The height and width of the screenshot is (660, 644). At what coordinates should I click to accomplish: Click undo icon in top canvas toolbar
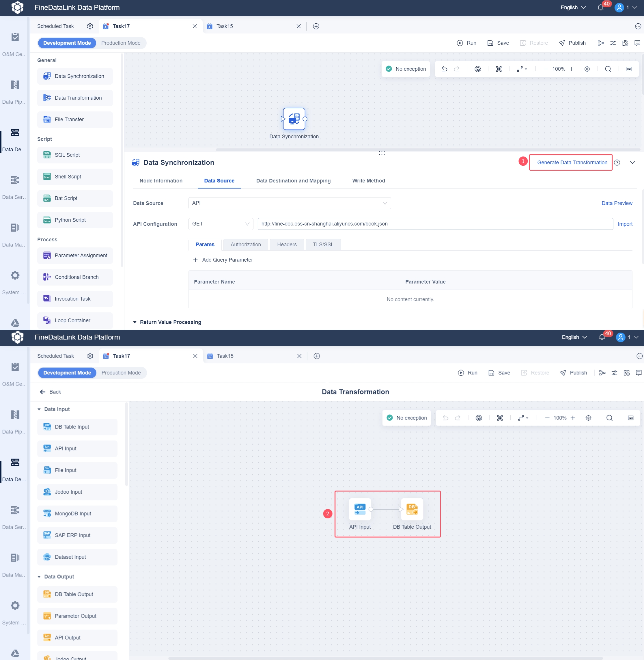click(445, 69)
